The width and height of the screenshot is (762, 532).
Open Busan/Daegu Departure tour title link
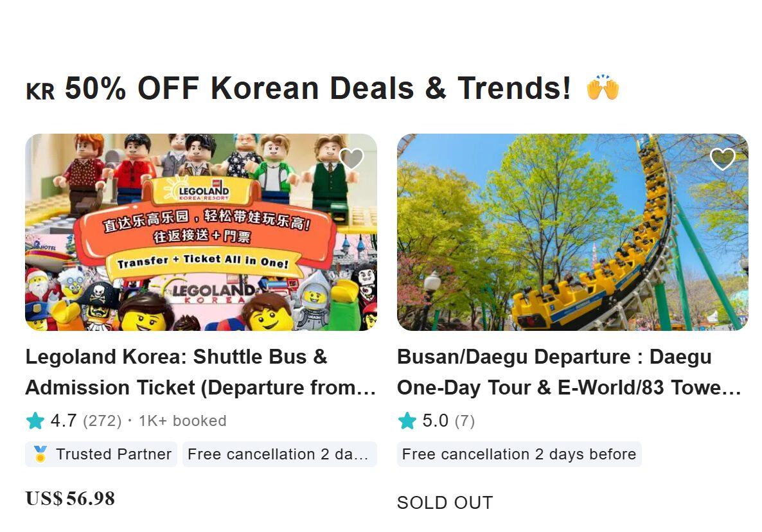[x=569, y=372]
